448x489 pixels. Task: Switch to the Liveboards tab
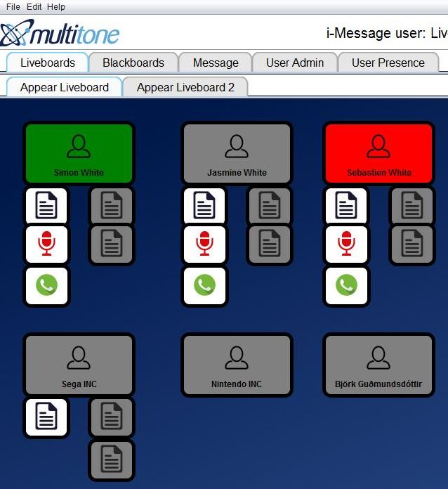click(48, 63)
